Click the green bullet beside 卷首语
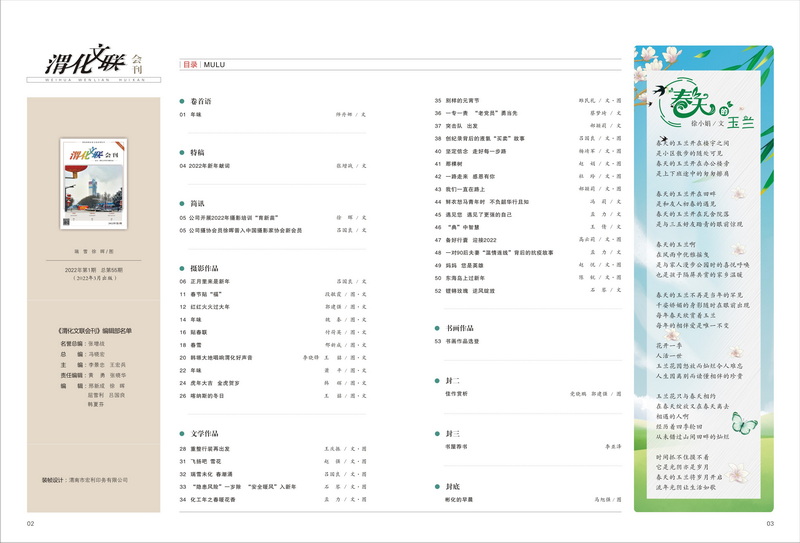Screen dimensions: 800x543 [183, 101]
